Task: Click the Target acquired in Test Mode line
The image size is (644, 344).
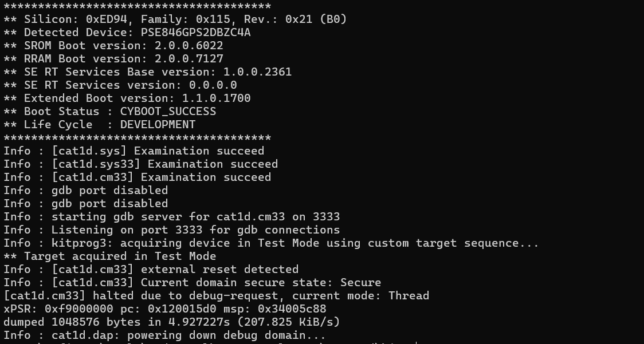Action: [x=109, y=256]
